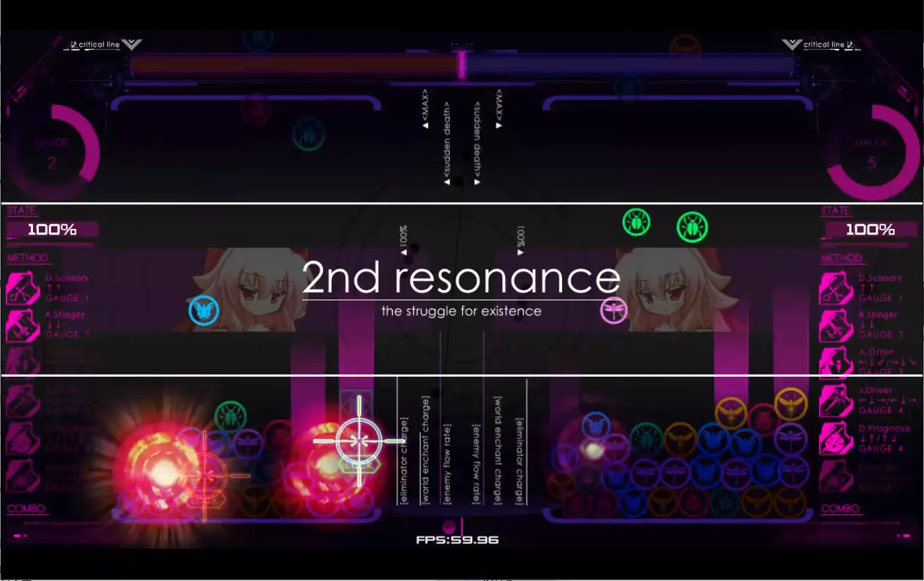
Task: Click the bright green beetle in right pile
Action: [646, 439]
